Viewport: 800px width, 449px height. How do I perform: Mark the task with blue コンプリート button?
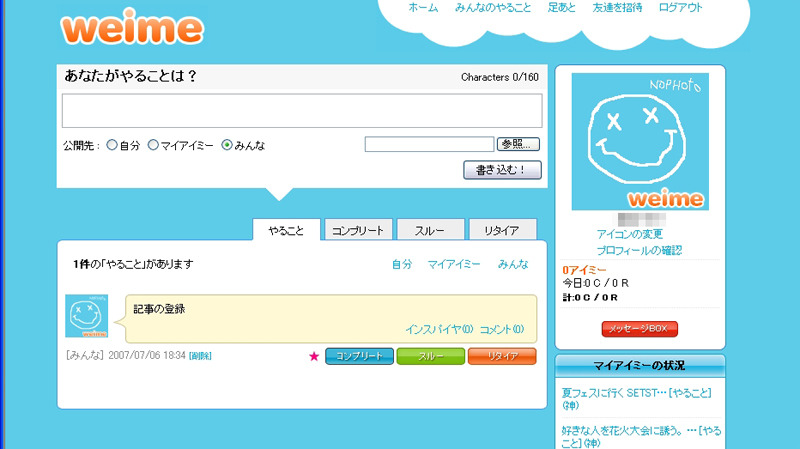pyautogui.click(x=359, y=356)
